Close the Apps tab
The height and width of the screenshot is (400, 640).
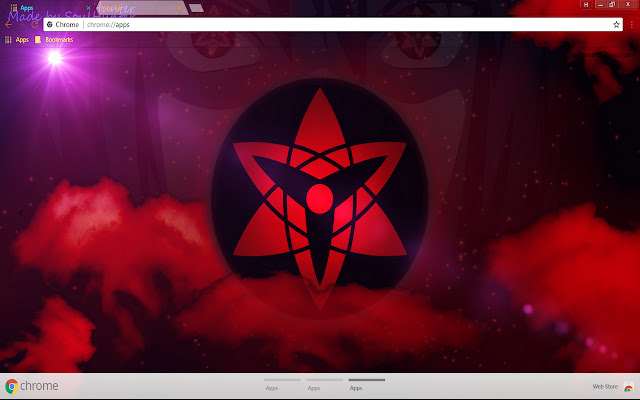88,8
